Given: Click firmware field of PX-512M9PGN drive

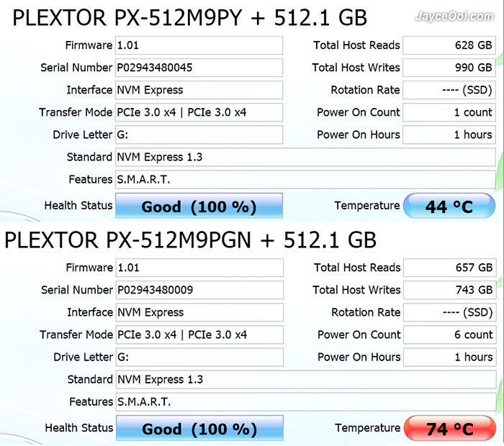Looking at the screenshot, I should tap(199, 268).
